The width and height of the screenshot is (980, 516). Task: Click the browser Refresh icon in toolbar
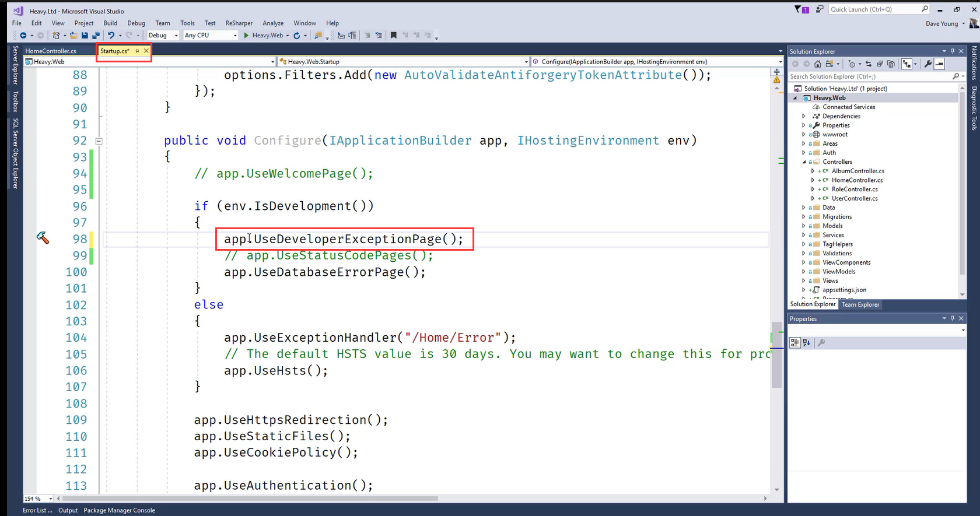[x=296, y=36]
